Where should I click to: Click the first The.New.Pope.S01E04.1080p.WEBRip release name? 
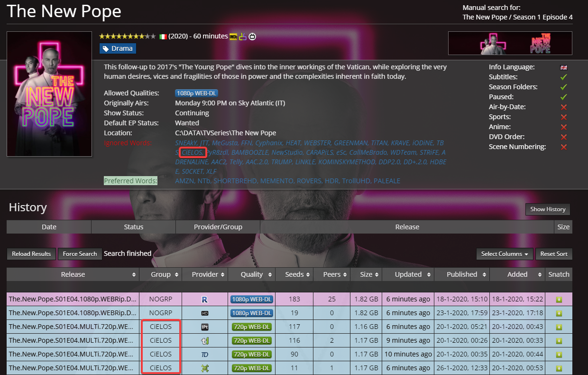click(x=73, y=300)
